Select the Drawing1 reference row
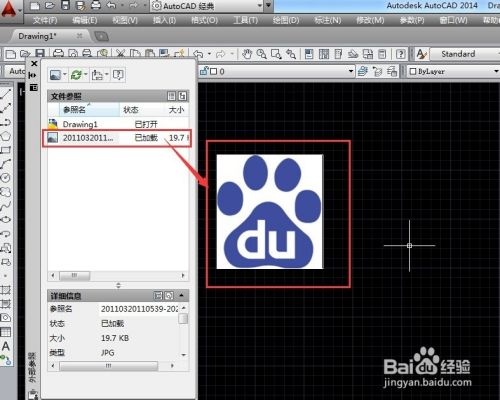 tap(118, 124)
